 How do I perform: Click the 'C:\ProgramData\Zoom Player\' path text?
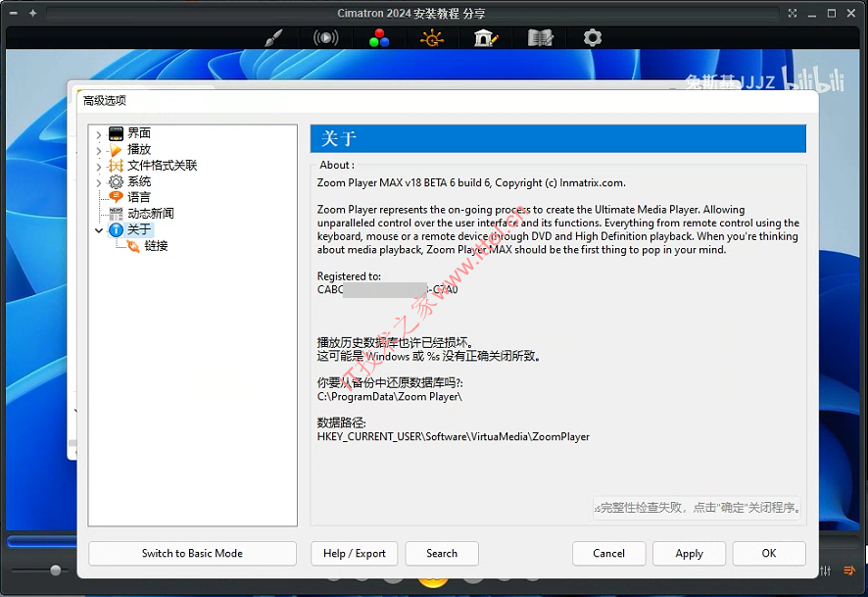point(389,396)
